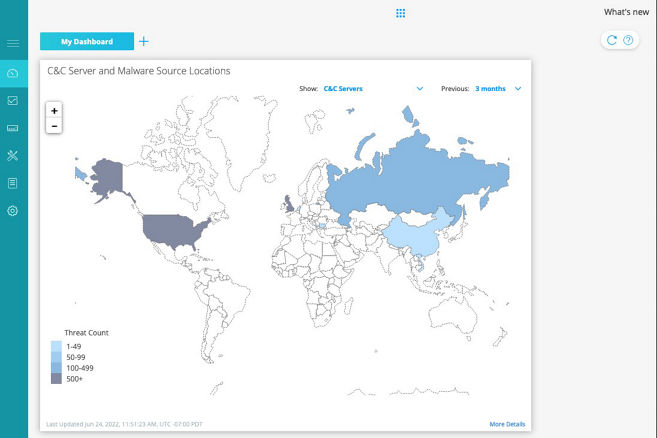657x438 pixels.
Task: Zoom out on the map
Action: [x=54, y=126]
